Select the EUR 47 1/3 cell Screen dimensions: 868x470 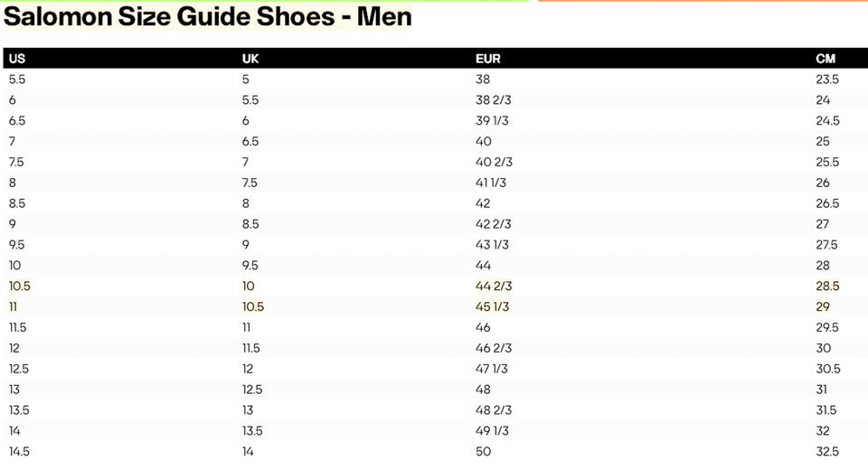[x=492, y=369]
